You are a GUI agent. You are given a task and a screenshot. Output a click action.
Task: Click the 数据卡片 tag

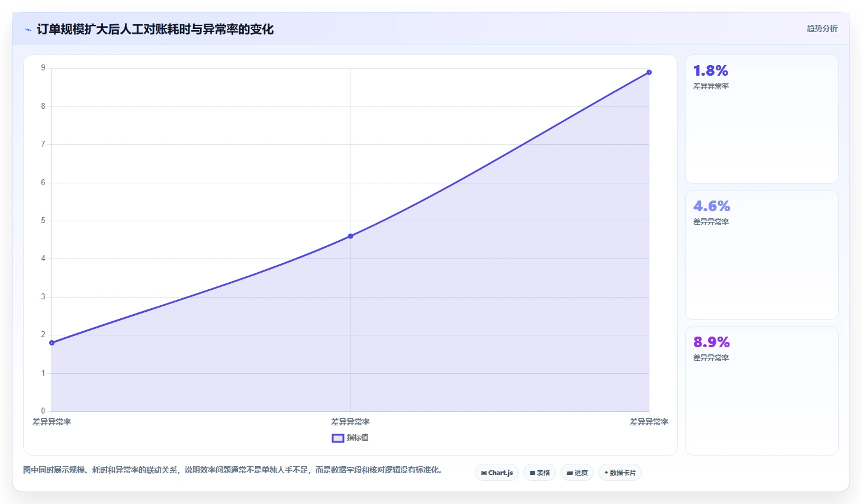click(x=620, y=473)
